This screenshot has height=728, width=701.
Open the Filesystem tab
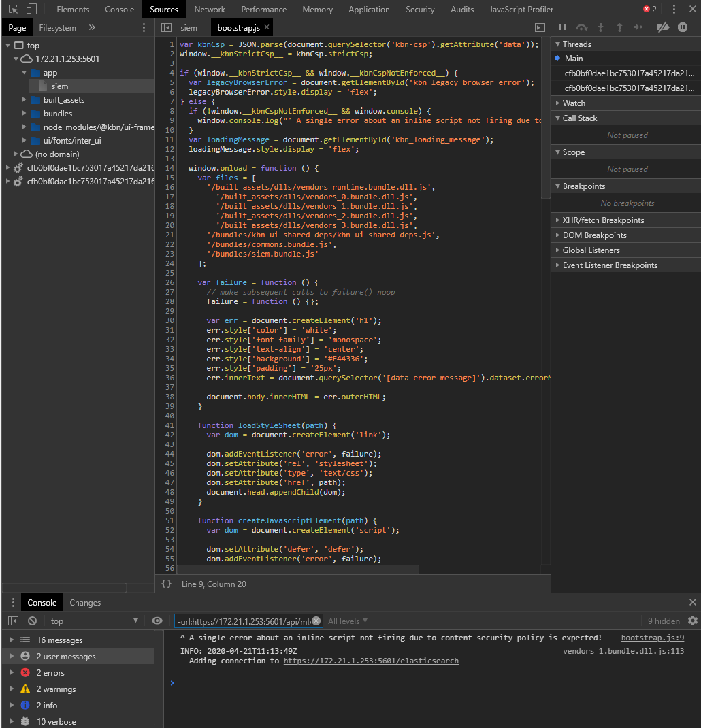click(58, 28)
